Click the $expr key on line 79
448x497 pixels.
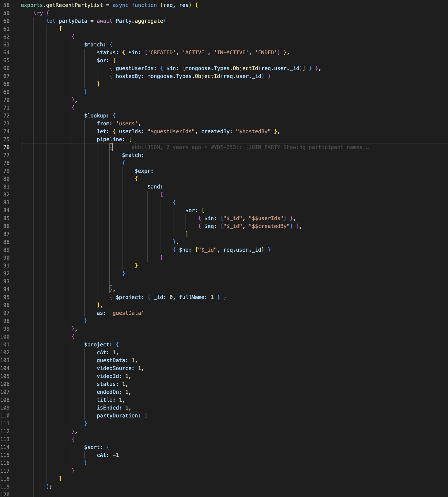coord(143,171)
